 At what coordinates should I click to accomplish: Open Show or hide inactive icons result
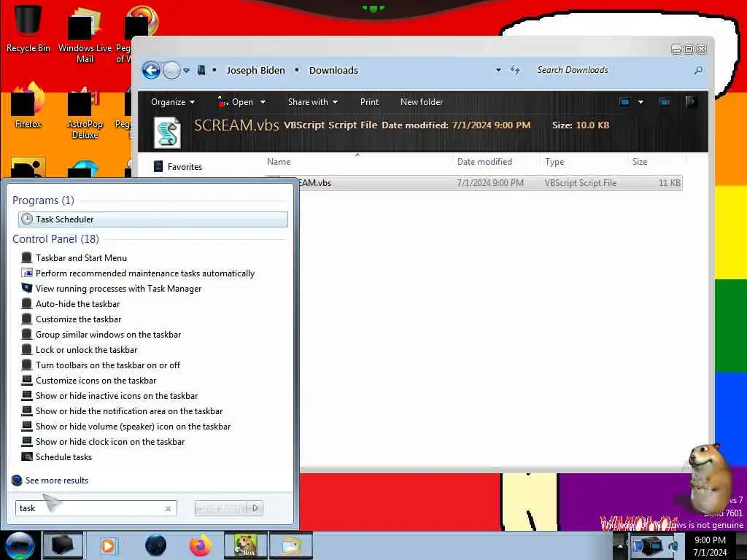pyautogui.click(x=109, y=396)
